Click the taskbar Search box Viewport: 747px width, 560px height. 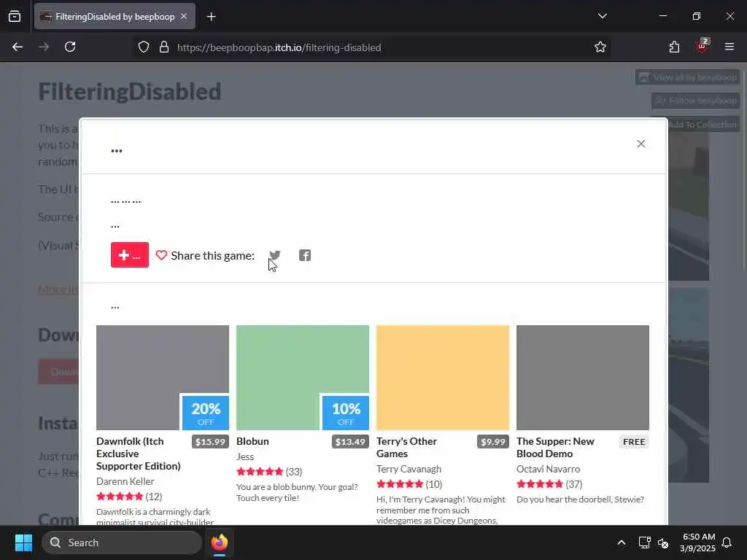pyautogui.click(x=122, y=542)
